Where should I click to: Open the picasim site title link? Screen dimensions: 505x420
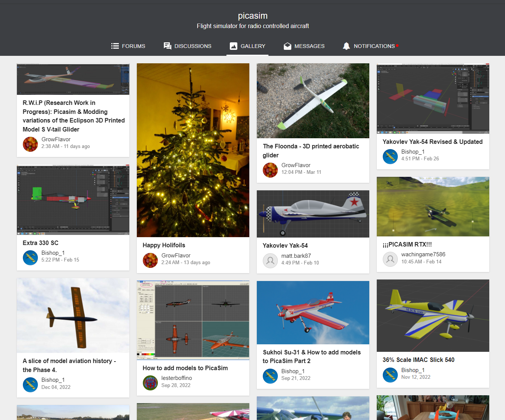coord(253,16)
